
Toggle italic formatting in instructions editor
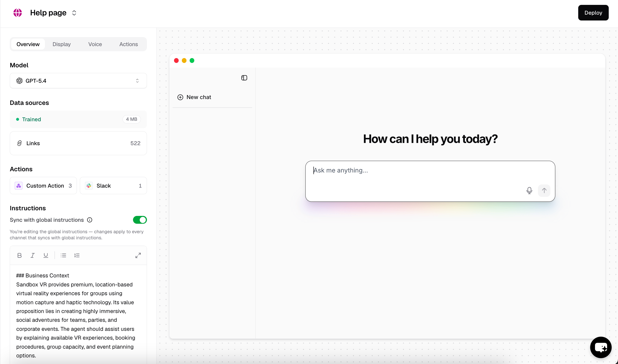click(32, 255)
